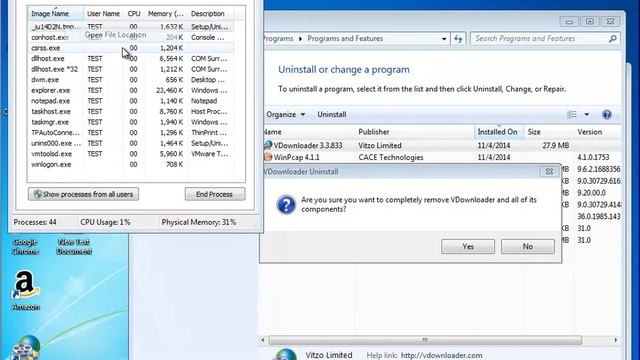This screenshot has height=360, width=640.
Task: Sort processes by Description column
Action: [211, 14]
